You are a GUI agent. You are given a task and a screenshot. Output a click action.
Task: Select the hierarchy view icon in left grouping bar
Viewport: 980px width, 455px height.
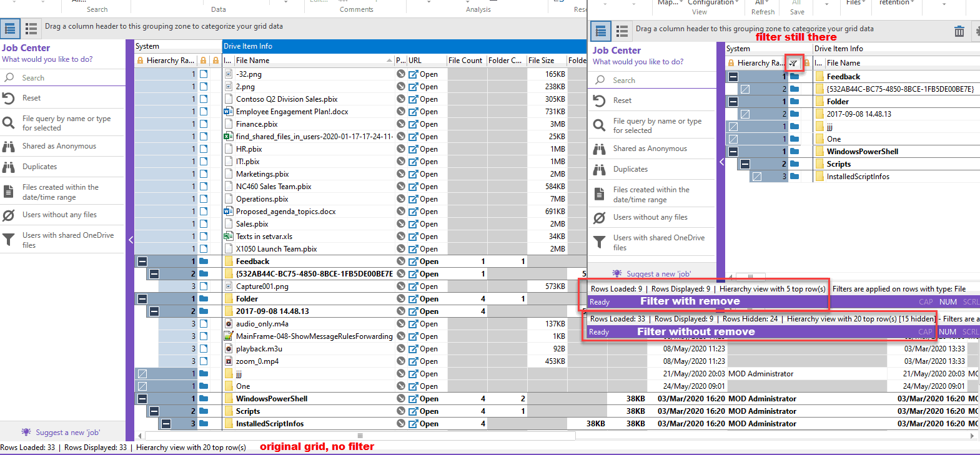point(10,28)
